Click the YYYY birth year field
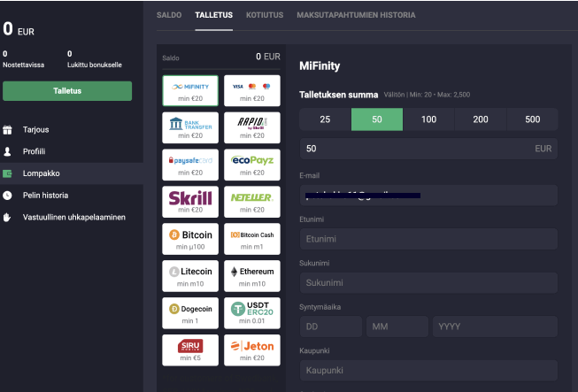The height and width of the screenshot is (392, 578). [x=495, y=327]
